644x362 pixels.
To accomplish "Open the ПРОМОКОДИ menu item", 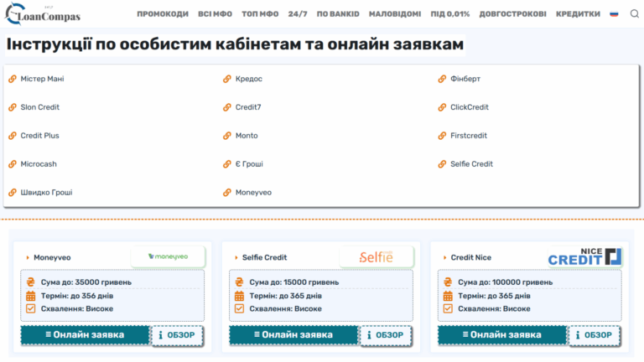I will [163, 14].
